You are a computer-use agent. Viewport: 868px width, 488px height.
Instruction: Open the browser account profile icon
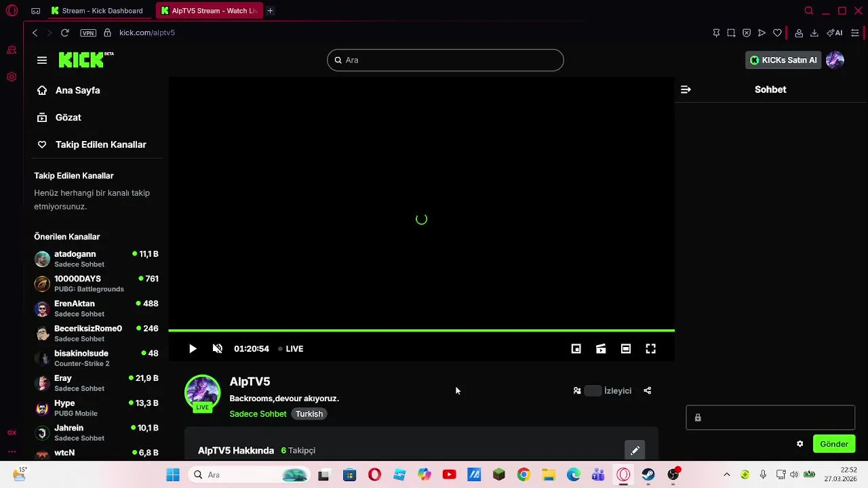799,33
